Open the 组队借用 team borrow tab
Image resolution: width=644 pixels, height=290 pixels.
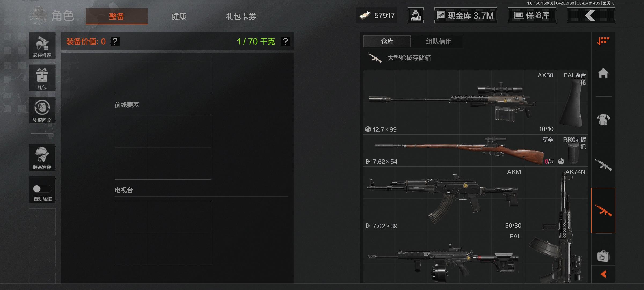(x=439, y=41)
